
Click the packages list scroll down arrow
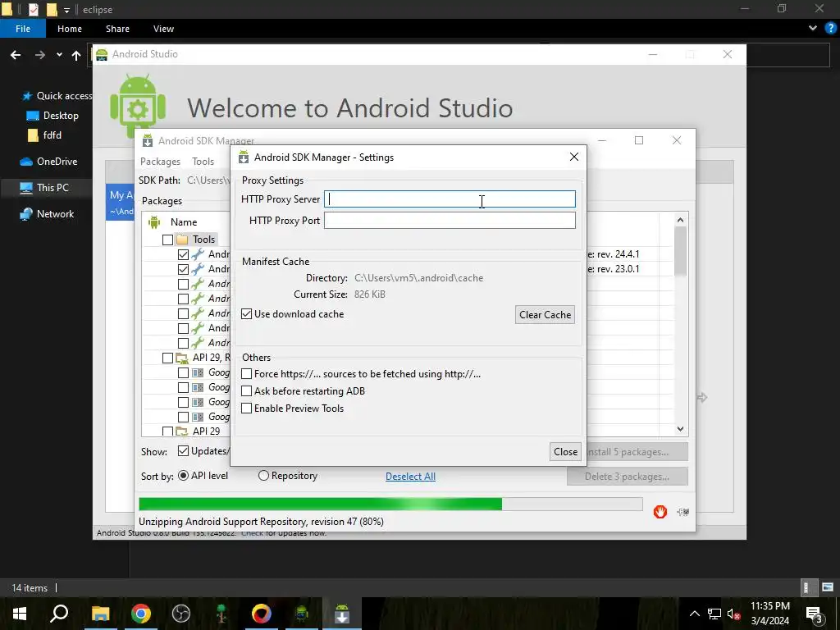pyautogui.click(x=680, y=428)
